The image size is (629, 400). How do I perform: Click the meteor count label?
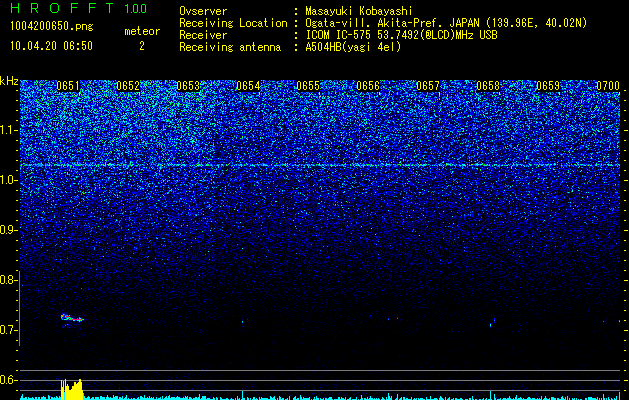142,31
